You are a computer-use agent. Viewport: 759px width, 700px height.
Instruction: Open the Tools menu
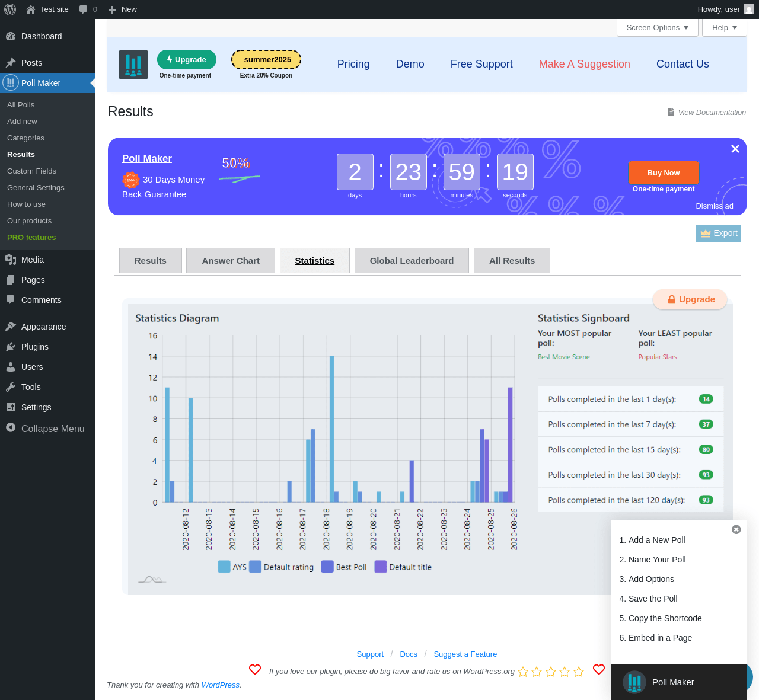click(47, 387)
